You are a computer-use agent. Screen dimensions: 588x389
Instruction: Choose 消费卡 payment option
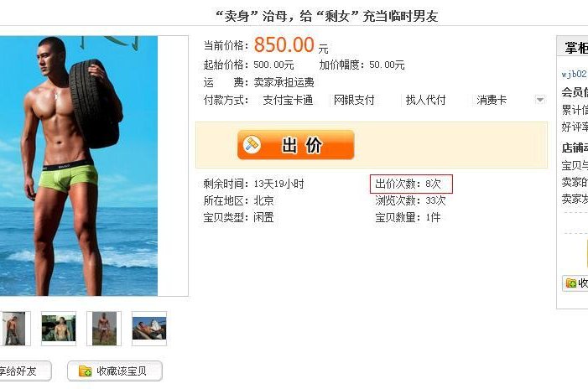(x=492, y=100)
